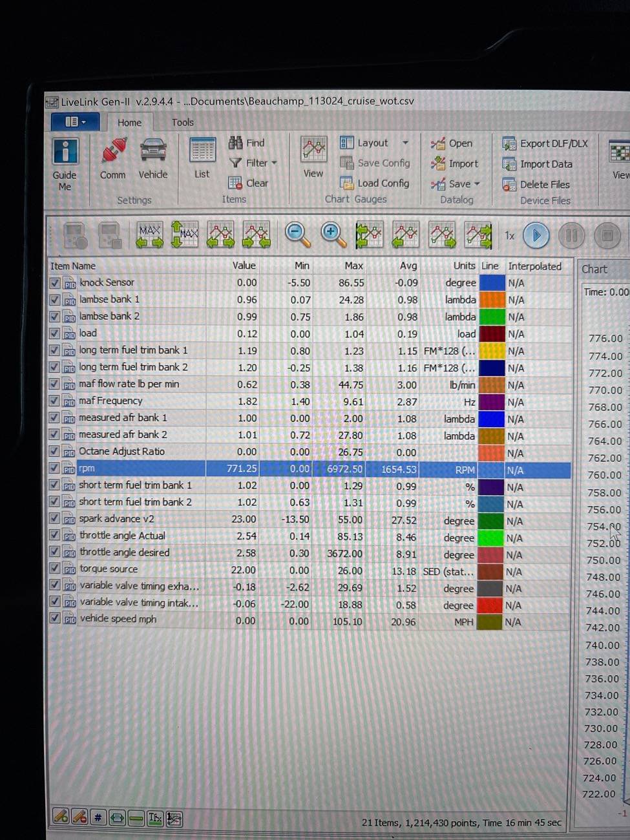Import a datalog

454,163
